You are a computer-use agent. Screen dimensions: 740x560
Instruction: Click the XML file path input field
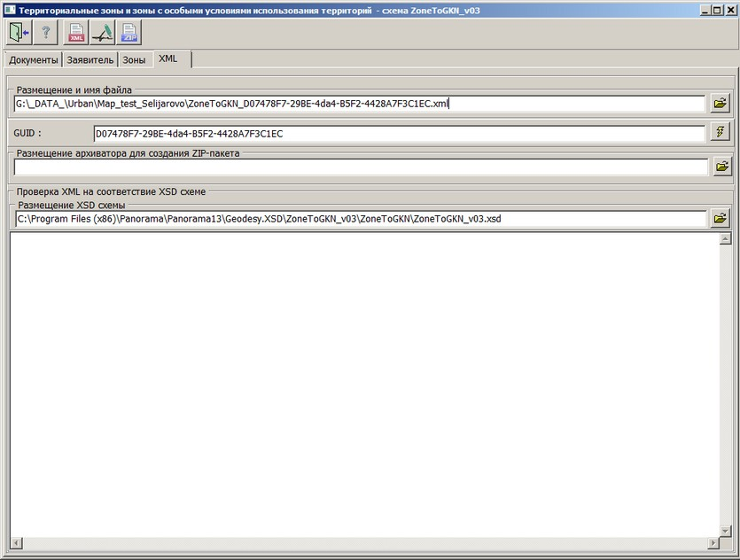pyautogui.click(x=359, y=104)
